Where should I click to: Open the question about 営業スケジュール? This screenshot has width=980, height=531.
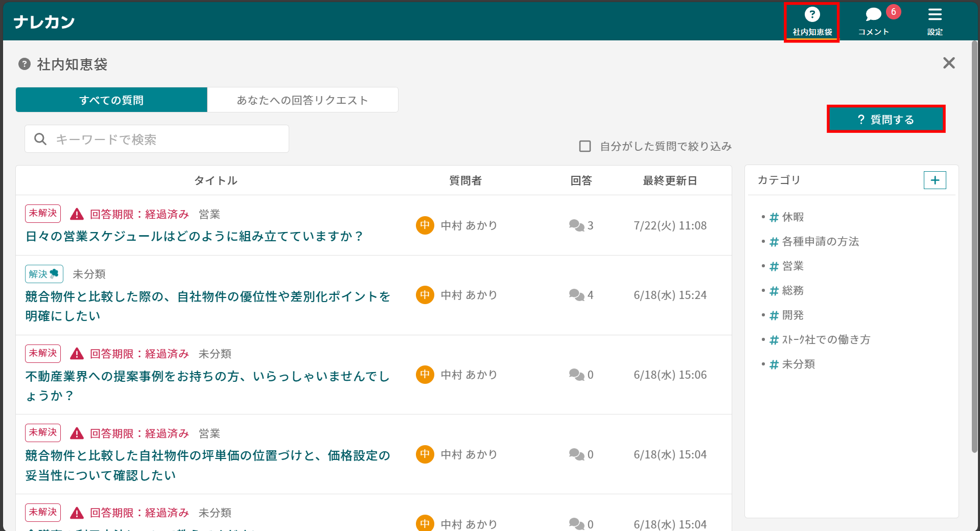(x=193, y=236)
